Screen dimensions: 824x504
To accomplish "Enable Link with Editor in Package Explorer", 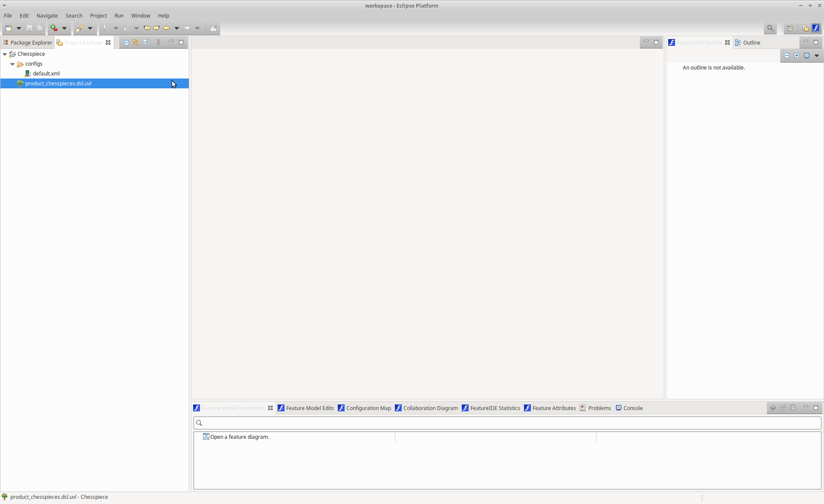I will 136,42.
